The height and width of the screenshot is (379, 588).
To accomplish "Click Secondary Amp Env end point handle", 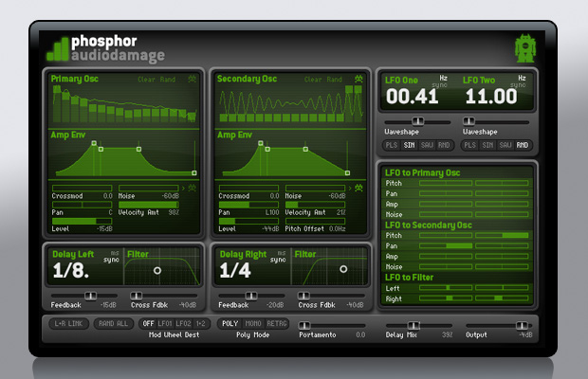I will 348,172.
